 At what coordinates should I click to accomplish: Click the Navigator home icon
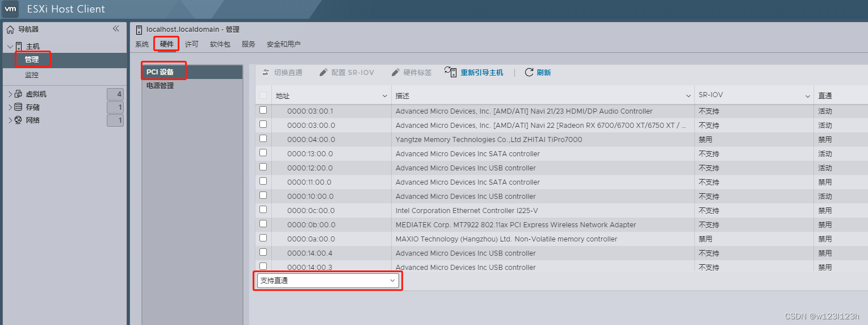click(10, 30)
